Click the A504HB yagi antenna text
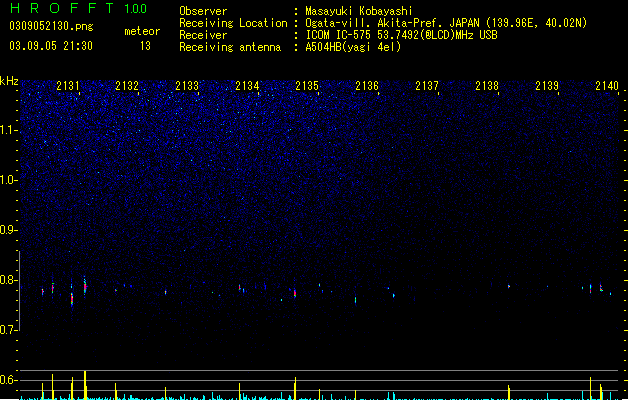Image resolution: width=629 pixels, height=400 pixels. click(353, 47)
